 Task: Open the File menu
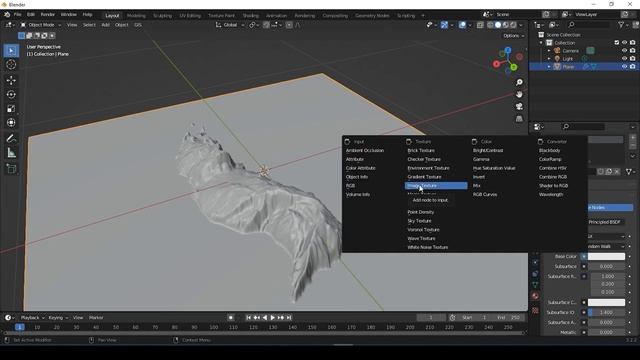point(18,14)
